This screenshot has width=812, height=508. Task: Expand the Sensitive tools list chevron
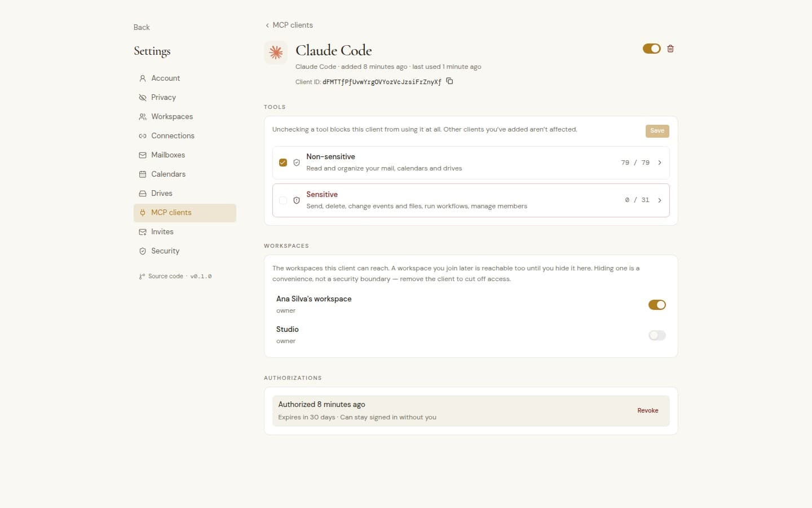tap(660, 200)
